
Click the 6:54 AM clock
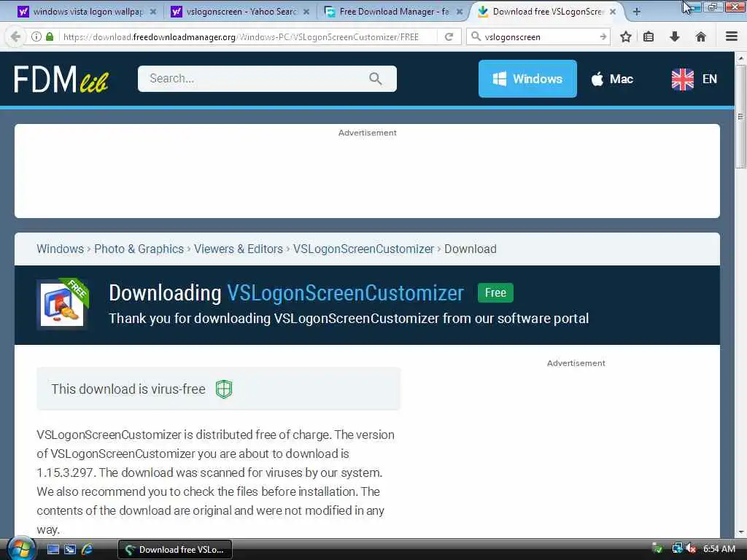coord(719,549)
